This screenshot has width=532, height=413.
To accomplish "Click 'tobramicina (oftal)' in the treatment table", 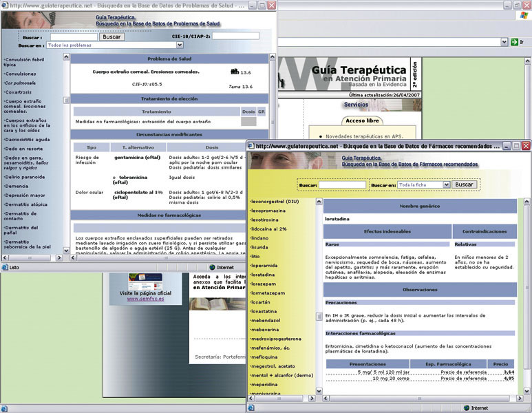I will pyautogui.click(x=130, y=180).
